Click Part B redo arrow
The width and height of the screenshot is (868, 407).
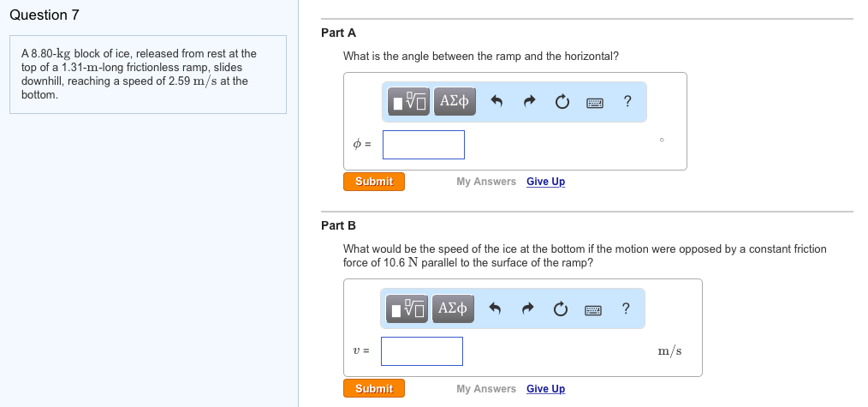[528, 308]
